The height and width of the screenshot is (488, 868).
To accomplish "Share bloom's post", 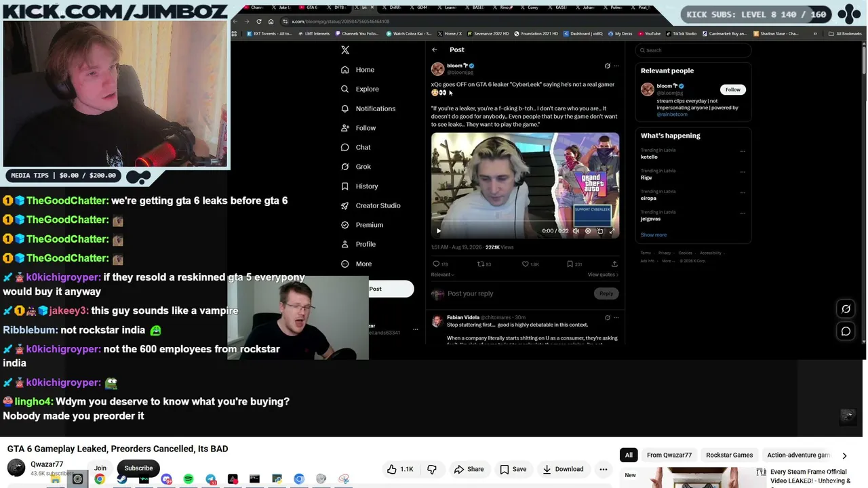I will (x=614, y=264).
